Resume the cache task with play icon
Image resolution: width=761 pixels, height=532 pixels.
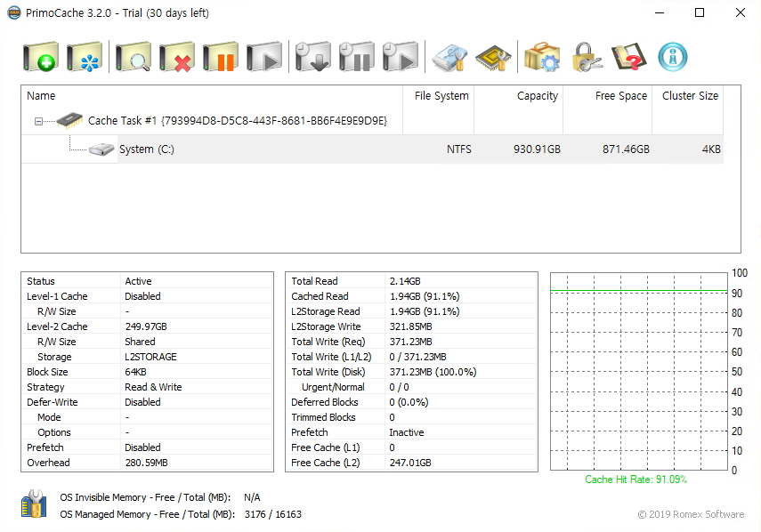point(264,57)
